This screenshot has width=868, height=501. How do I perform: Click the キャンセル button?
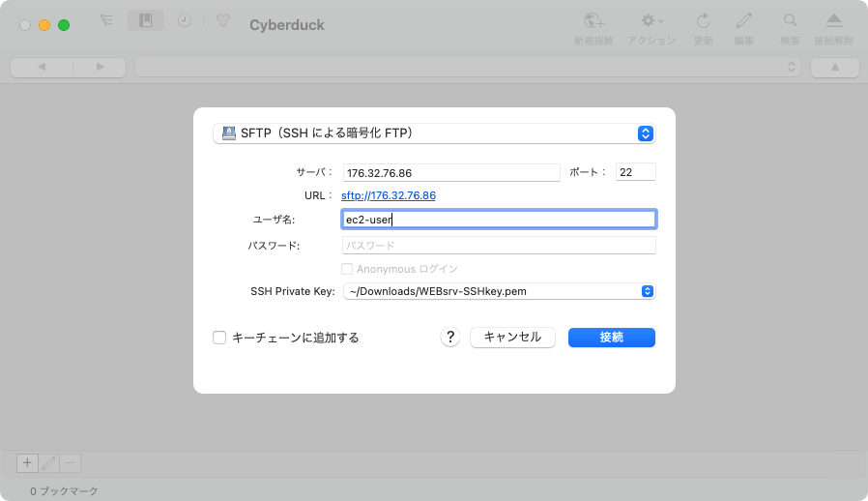(512, 337)
